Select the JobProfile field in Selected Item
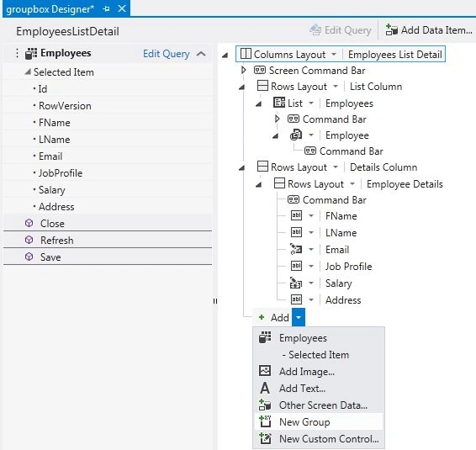Image resolution: width=476 pixels, height=450 pixels. 61,173
